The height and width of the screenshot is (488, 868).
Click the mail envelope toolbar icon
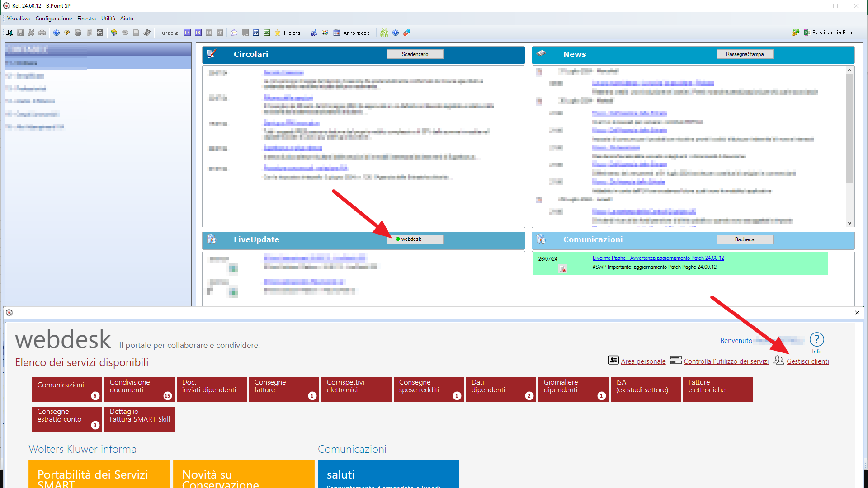(234, 33)
